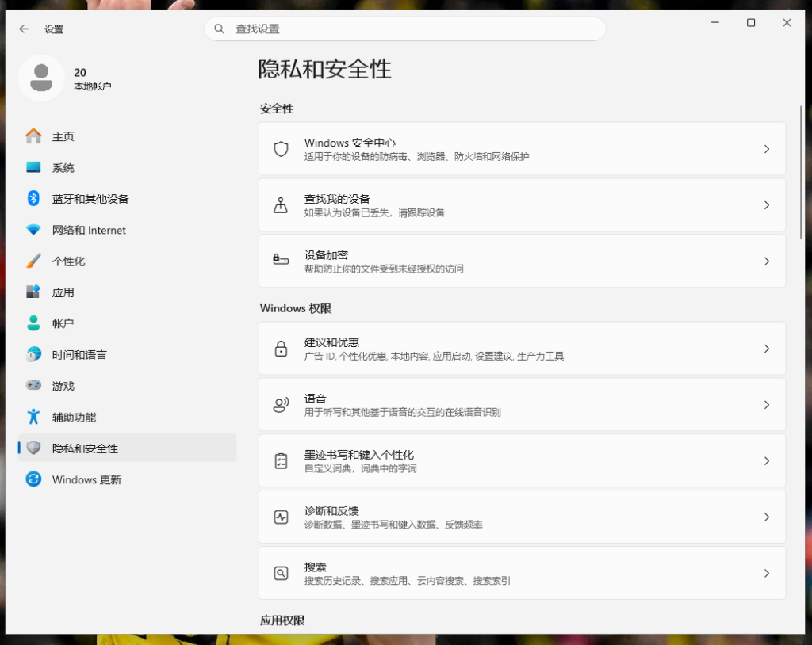Click the 墨迹书写 clipboard icon
Screen dimensions: 812x645
[x=281, y=460]
